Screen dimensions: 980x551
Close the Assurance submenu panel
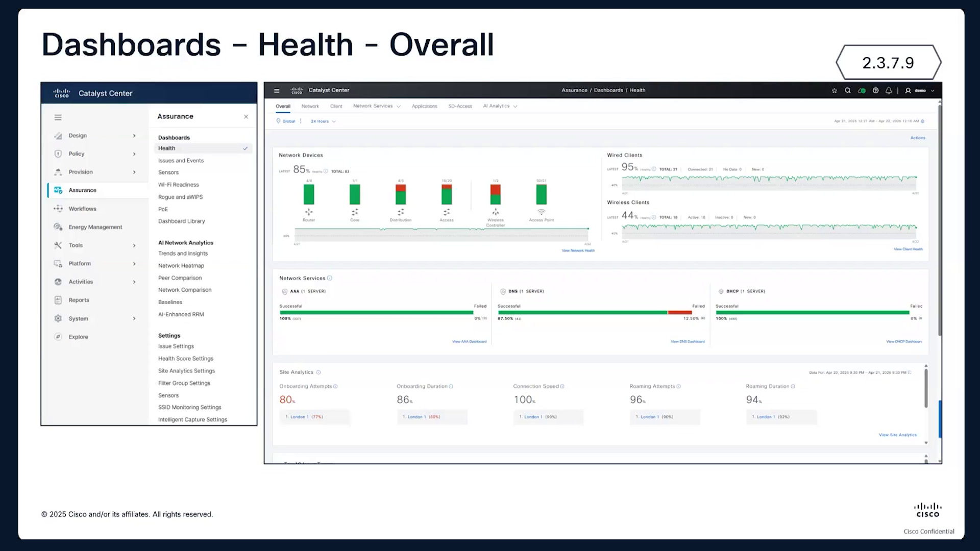click(246, 117)
